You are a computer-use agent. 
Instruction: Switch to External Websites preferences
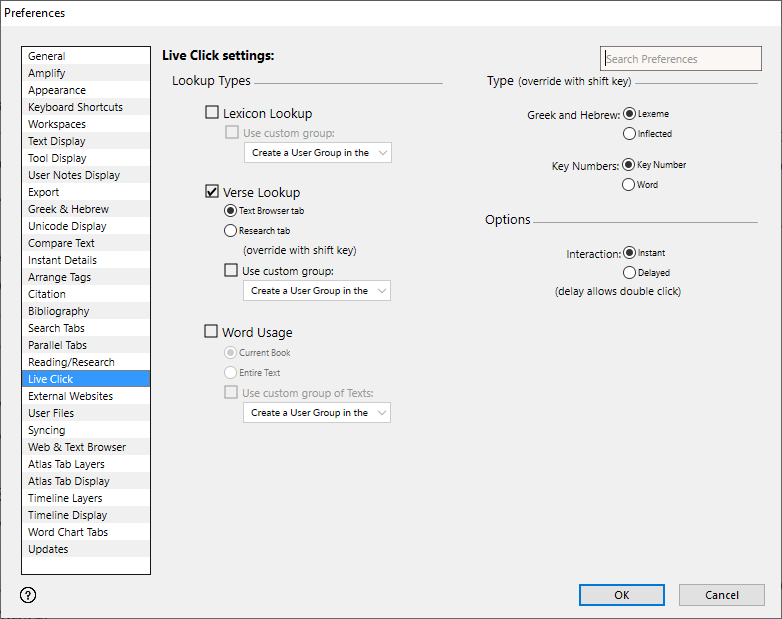70,396
